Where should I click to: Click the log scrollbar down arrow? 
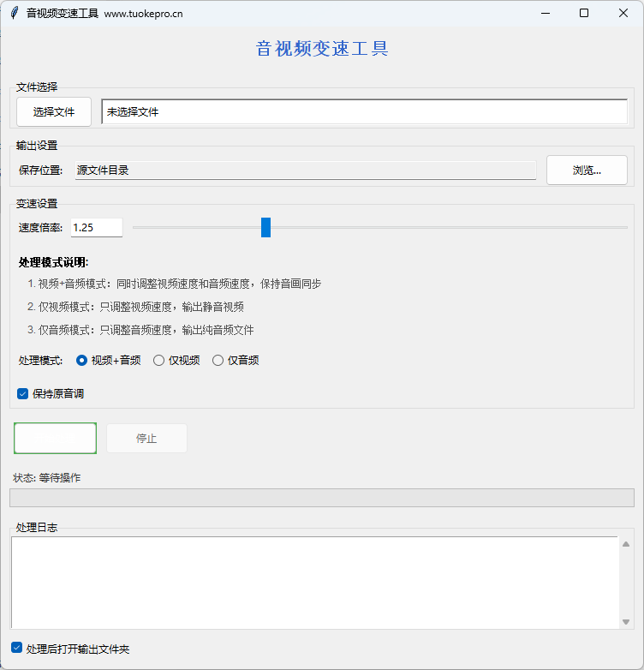[626, 622]
